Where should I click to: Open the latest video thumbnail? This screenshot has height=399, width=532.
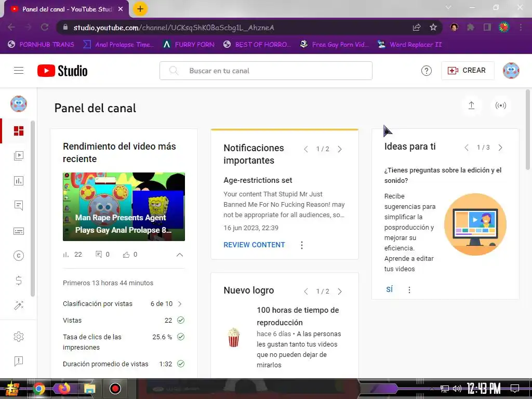click(124, 207)
